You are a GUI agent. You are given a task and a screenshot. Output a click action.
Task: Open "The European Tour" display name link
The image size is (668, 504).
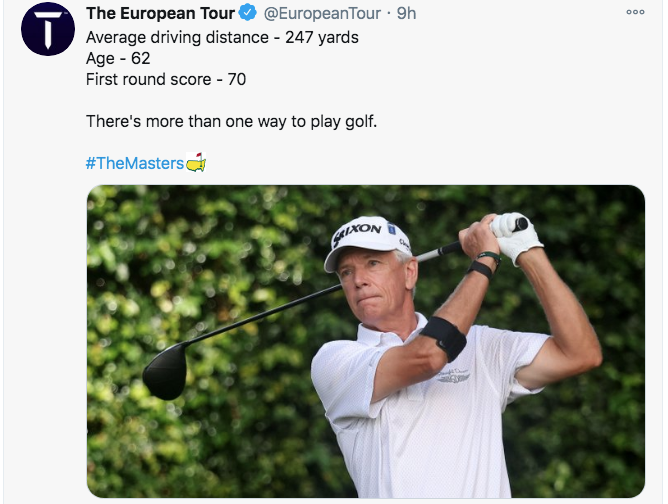(160, 14)
